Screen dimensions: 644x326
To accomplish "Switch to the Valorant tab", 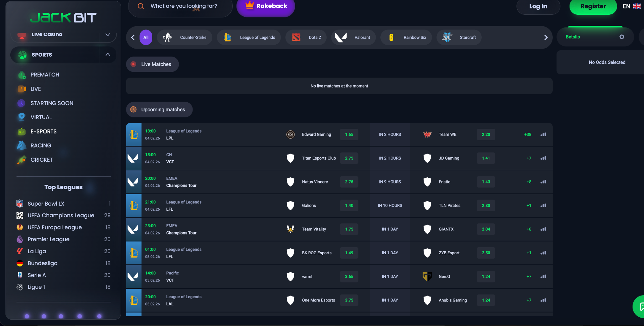I will point(353,38).
